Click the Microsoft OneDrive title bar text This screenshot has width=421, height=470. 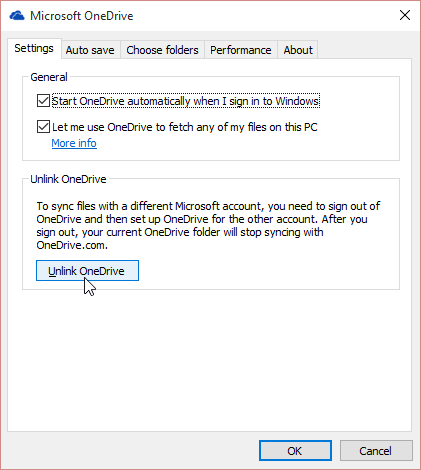click(82, 16)
